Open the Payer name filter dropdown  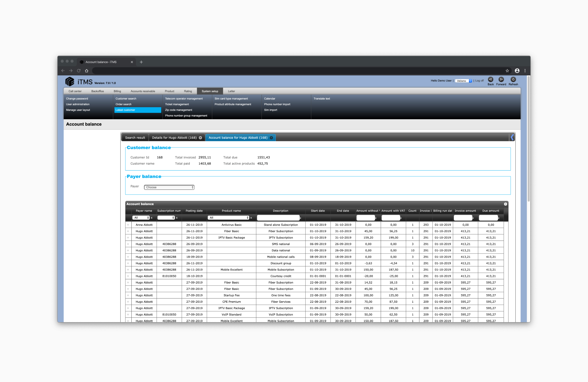pyautogui.click(x=141, y=218)
